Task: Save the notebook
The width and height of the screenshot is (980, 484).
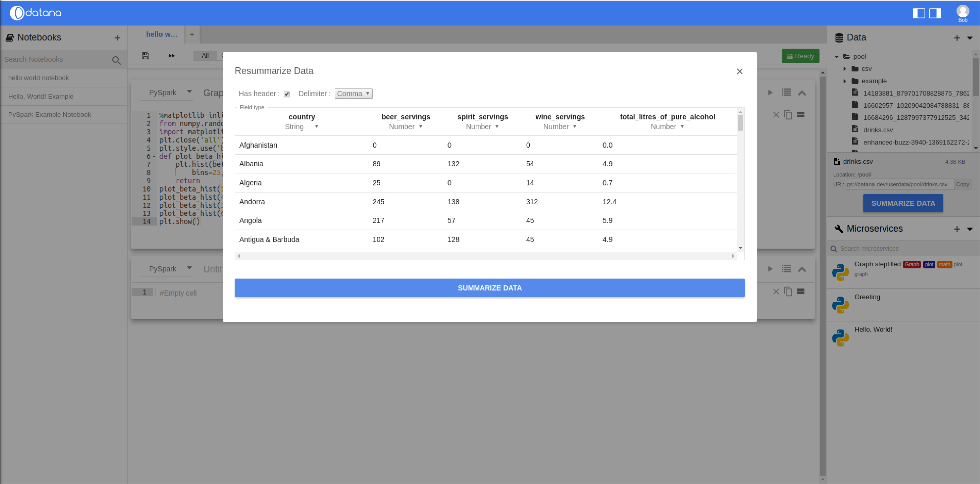Action: tap(145, 55)
